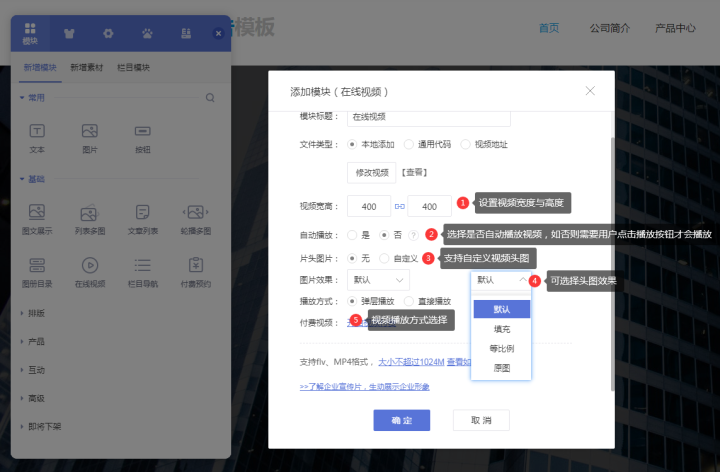Add the 图文展示 module
The height and width of the screenshot is (472, 720).
[x=37, y=219]
